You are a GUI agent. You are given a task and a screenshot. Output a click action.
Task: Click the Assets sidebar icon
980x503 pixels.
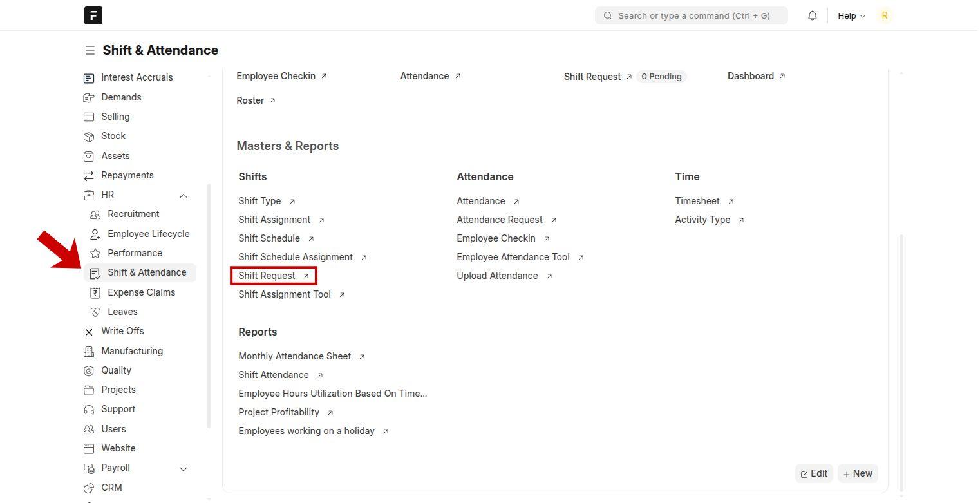(89, 156)
